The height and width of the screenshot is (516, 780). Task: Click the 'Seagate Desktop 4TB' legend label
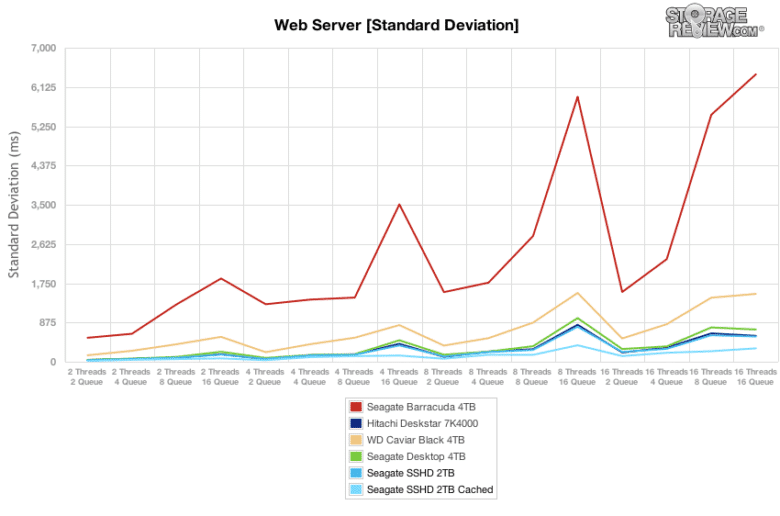[x=416, y=456]
